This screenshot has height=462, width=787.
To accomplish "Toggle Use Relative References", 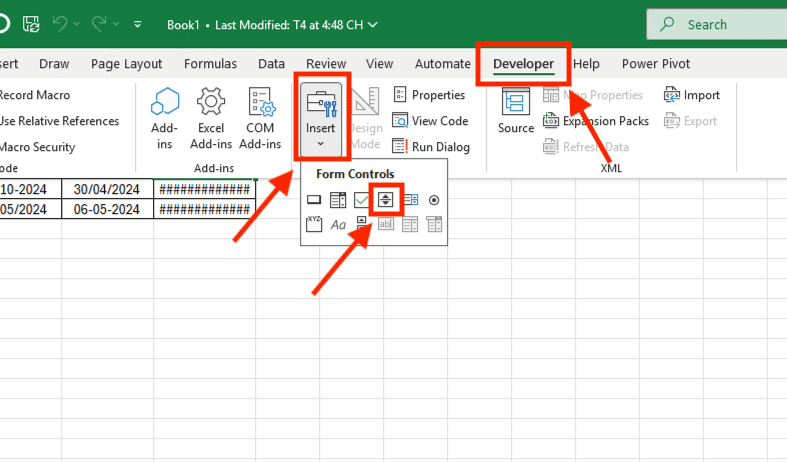I will click(x=59, y=121).
